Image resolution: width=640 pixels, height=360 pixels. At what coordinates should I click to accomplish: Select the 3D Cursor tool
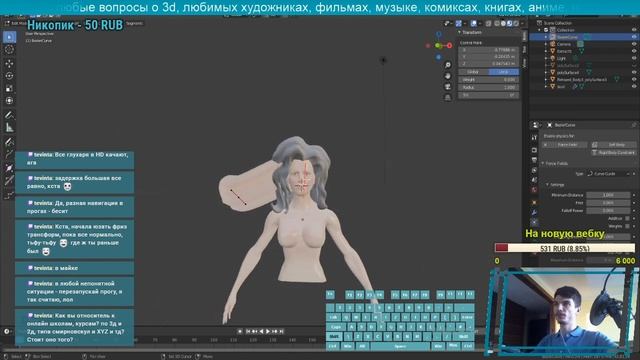point(9,50)
